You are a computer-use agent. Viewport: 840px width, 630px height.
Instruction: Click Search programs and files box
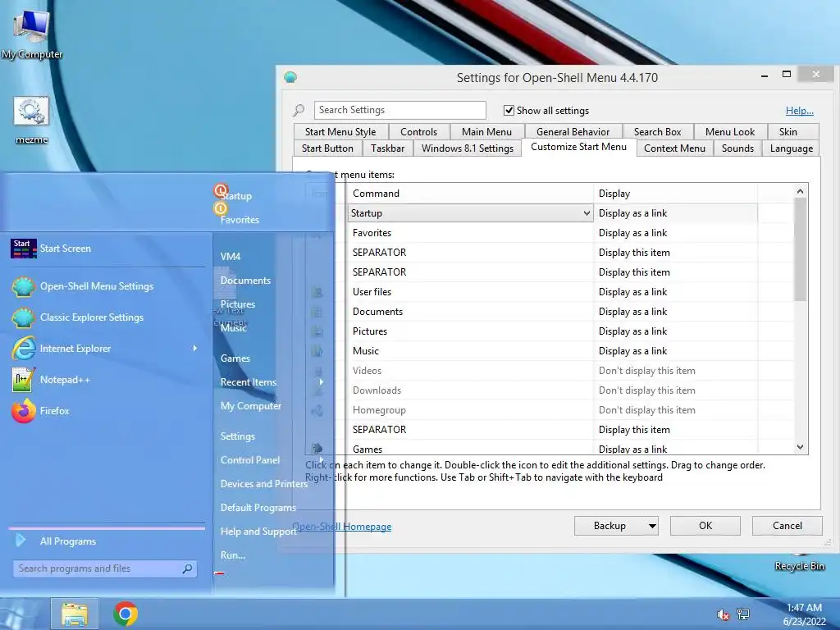(105, 569)
